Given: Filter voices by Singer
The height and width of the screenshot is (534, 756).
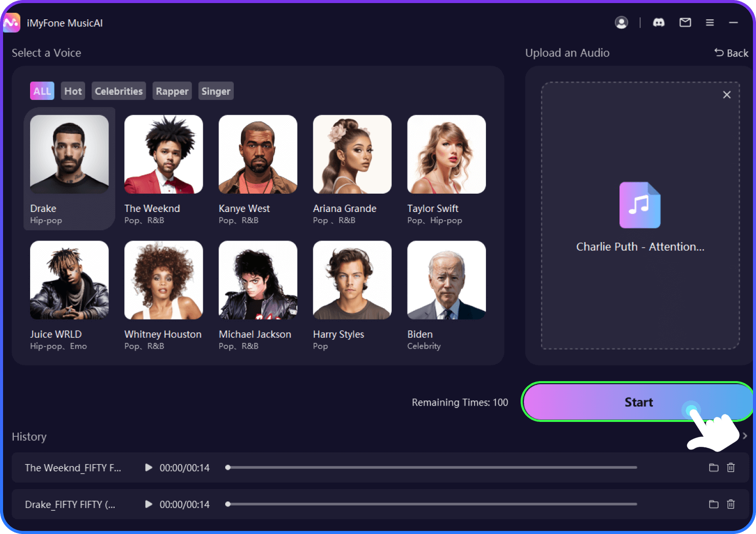Looking at the screenshot, I should coord(216,91).
